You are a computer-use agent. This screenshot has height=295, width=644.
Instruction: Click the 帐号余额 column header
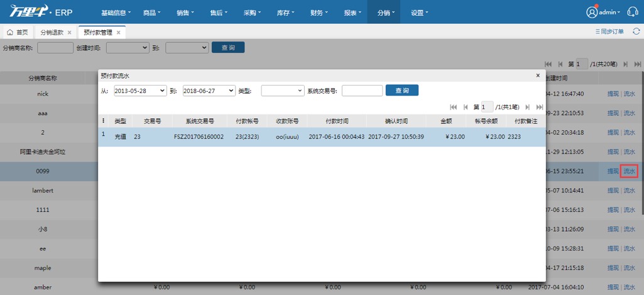coord(486,121)
